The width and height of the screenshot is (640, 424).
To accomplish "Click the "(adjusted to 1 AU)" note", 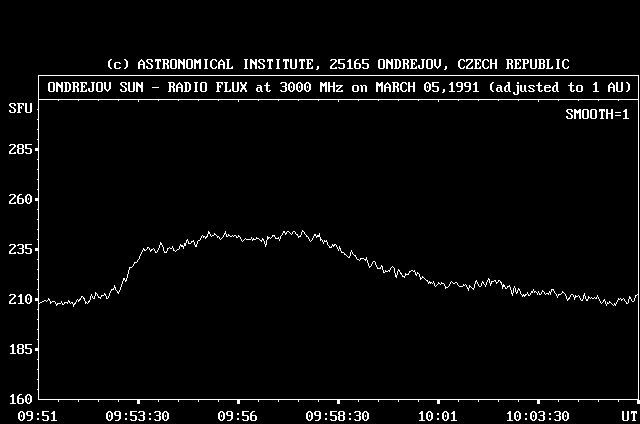I will tap(550, 85).
